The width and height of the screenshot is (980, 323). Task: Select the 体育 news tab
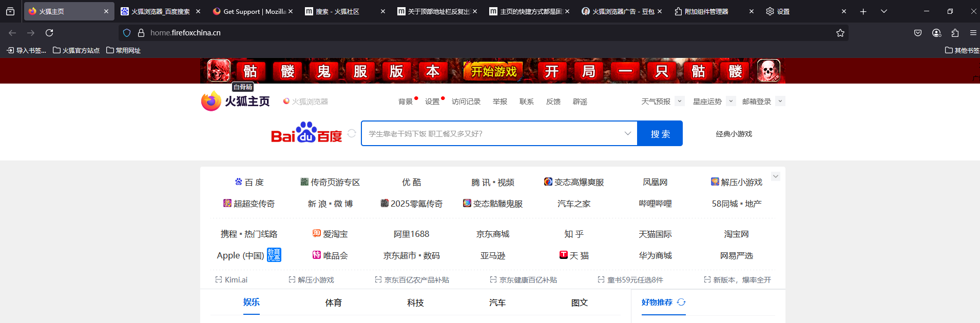point(334,302)
